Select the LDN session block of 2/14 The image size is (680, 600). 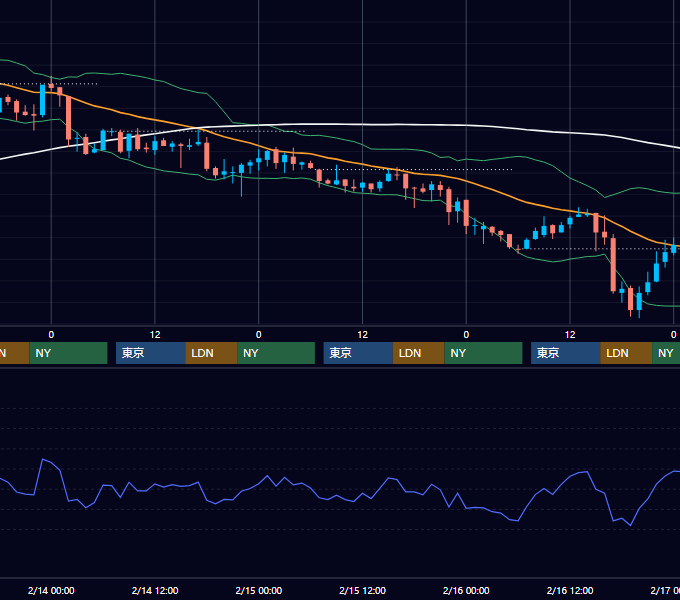[x=211, y=353]
